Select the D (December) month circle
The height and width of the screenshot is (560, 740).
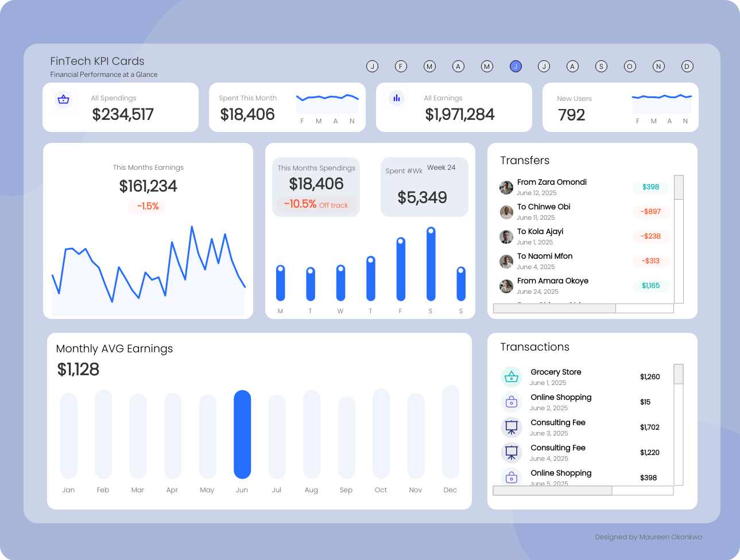(687, 67)
